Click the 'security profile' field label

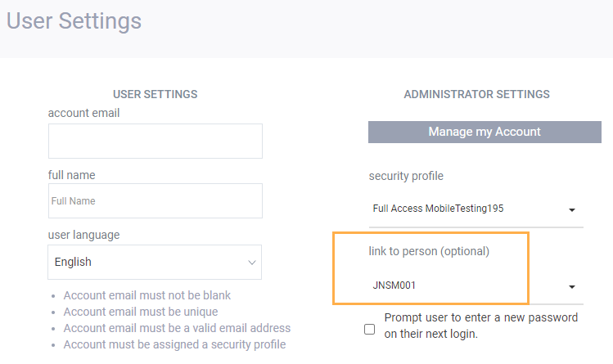[406, 176]
